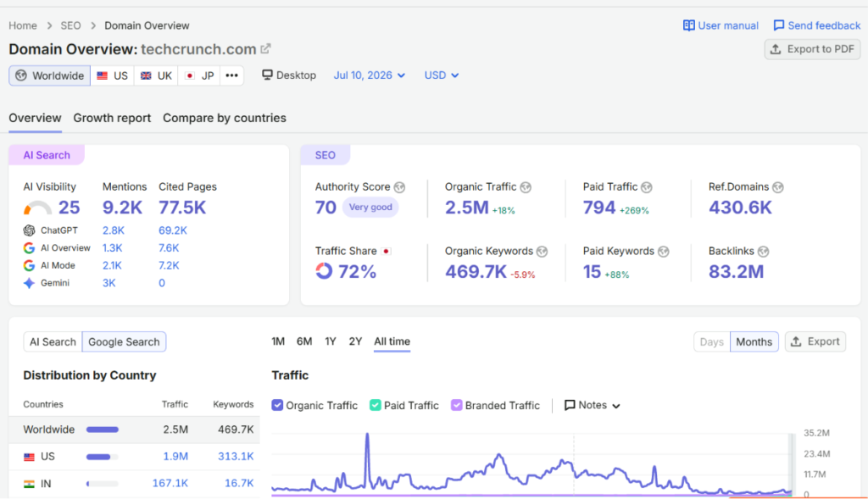This screenshot has height=499, width=868.
Task: Open the Compare by countries tab
Action: click(x=224, y=118)
